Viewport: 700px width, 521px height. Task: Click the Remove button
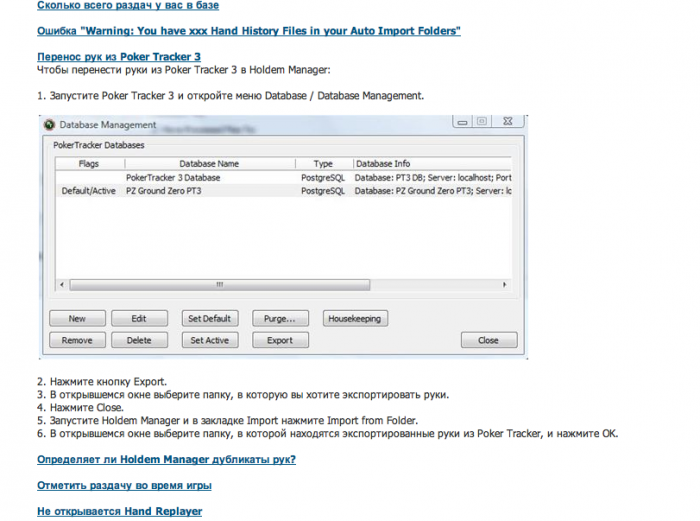click(77, 340)
